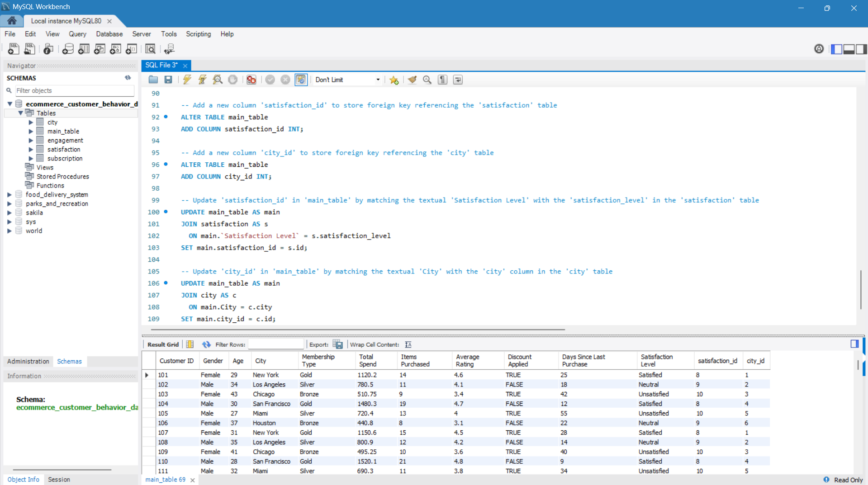Expand the engagement table node

tap(31, 140)
